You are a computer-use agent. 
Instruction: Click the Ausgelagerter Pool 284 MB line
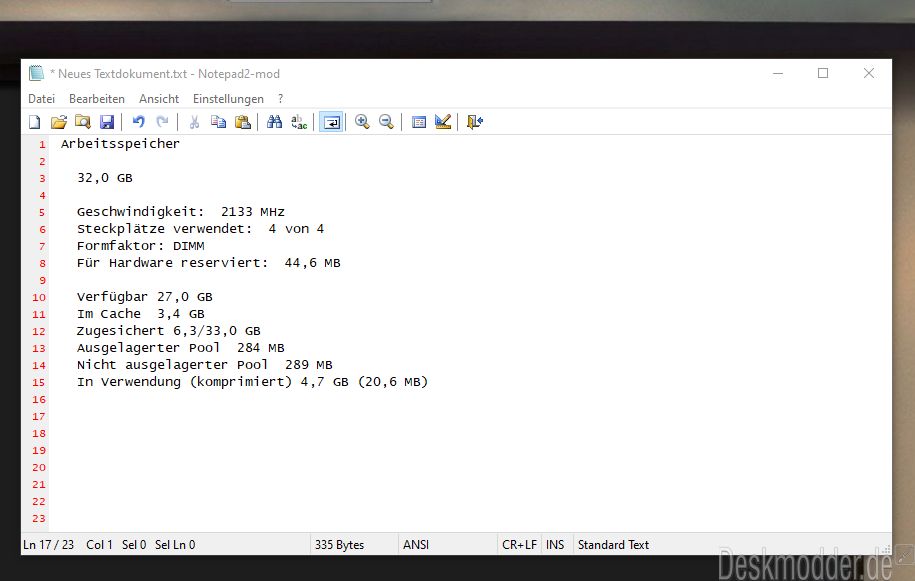click(x=180, y=348)
